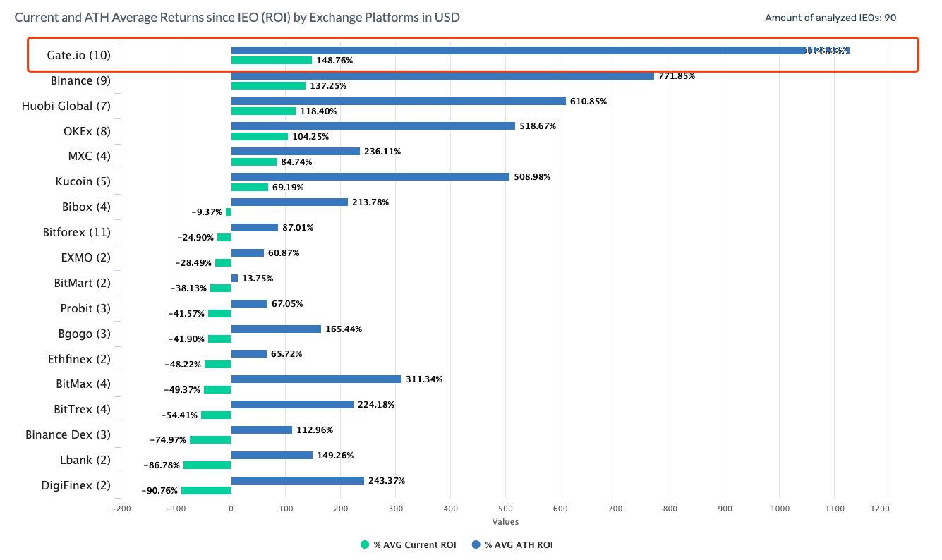Click the OKEx 518.67% data label
942x560 pixels.
[537, 126]
